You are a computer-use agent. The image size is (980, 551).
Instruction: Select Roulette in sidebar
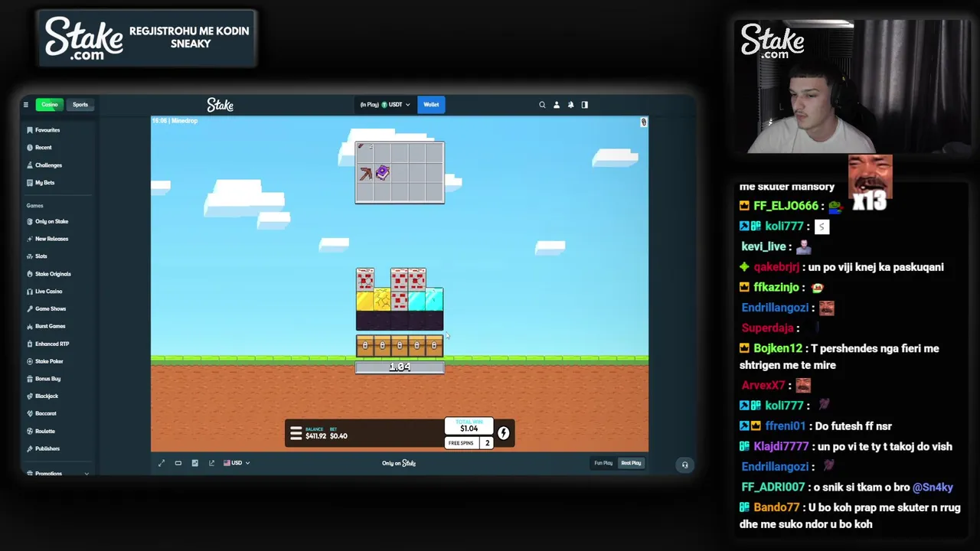point(45,431)
